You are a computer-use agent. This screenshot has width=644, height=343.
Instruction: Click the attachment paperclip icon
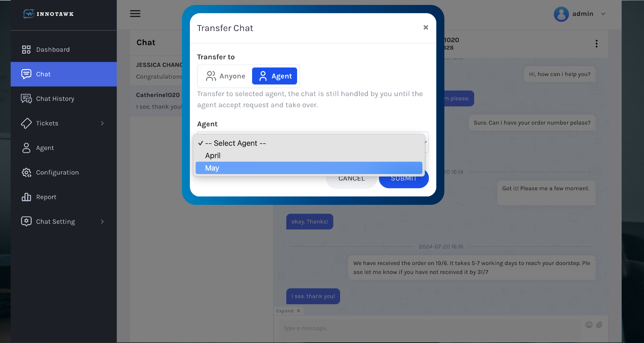pyautogui.click(x=599, y=324)
